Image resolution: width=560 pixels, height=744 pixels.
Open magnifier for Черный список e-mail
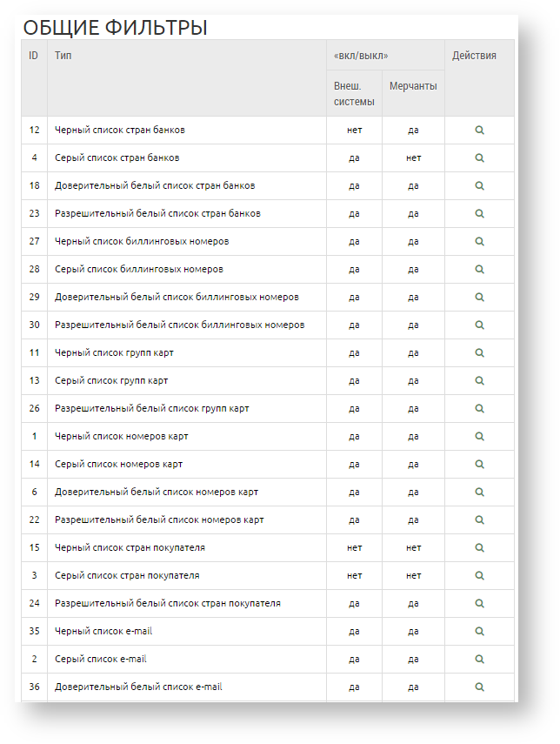click(x=479, y=632)
